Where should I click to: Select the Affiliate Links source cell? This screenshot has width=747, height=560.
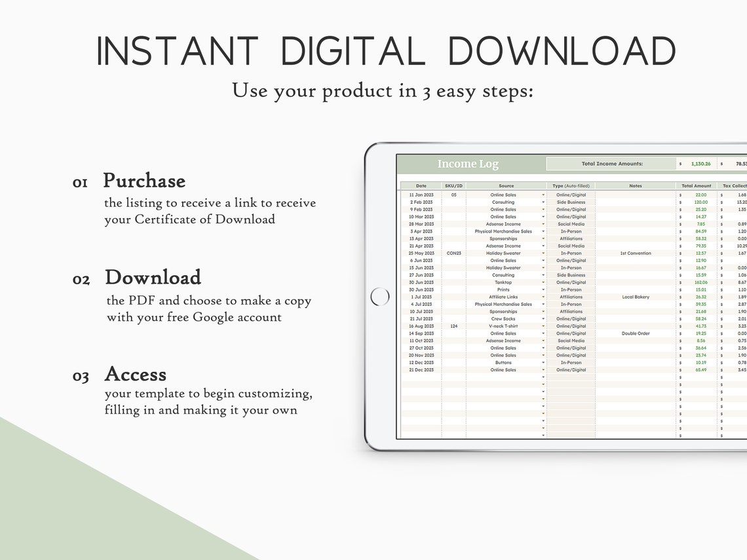coord(503,297)
